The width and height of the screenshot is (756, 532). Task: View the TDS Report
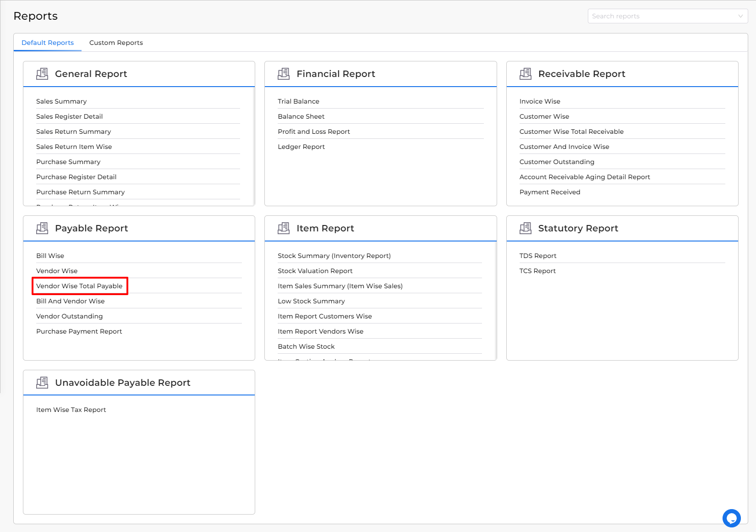[x=537, y=256]
